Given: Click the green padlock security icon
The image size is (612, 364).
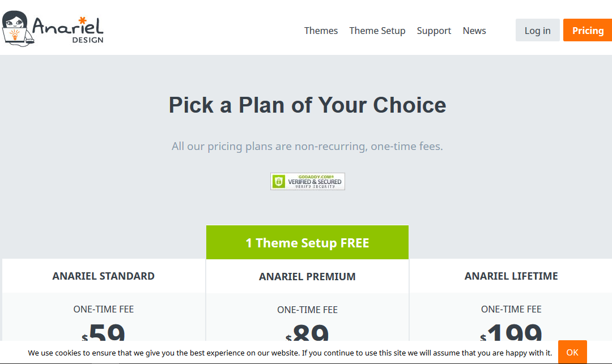Looking at the screenshot, I should pos(279,182).
